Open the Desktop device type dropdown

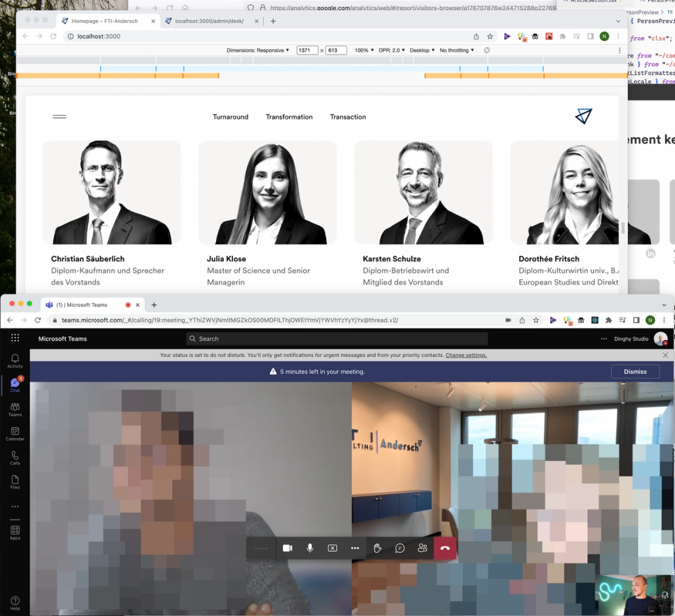tap(423, 51)
